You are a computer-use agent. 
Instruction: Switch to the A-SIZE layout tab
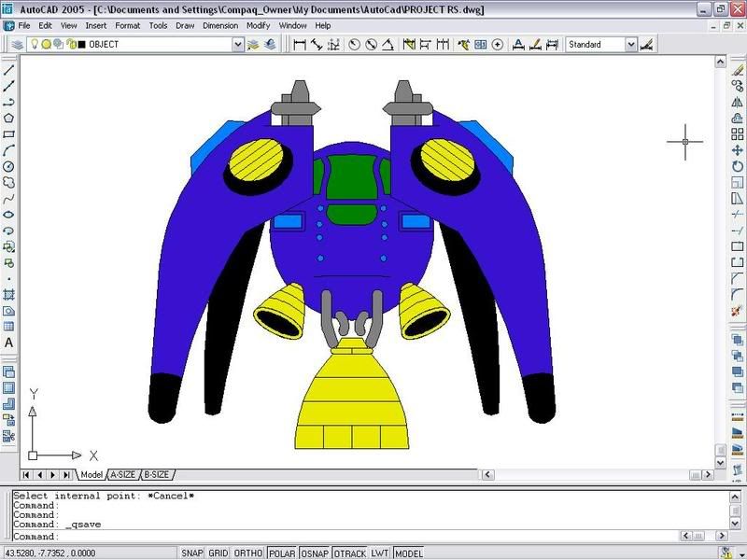[122, 475]
